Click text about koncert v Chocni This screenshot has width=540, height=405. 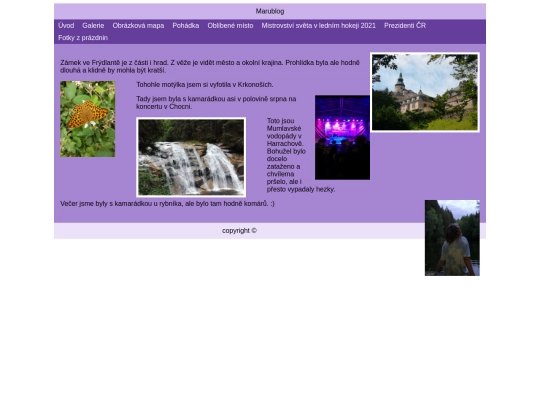click(x=216, y=103)
